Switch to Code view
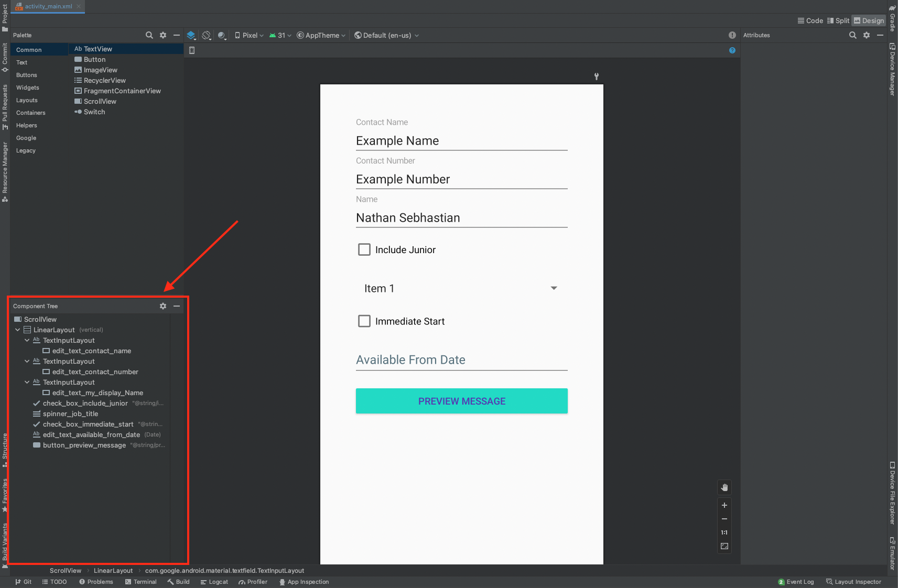898x588 pixels. (810, 20)
